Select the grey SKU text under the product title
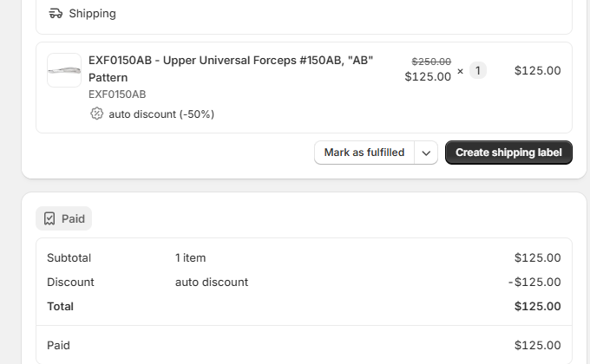 [117, 94]
